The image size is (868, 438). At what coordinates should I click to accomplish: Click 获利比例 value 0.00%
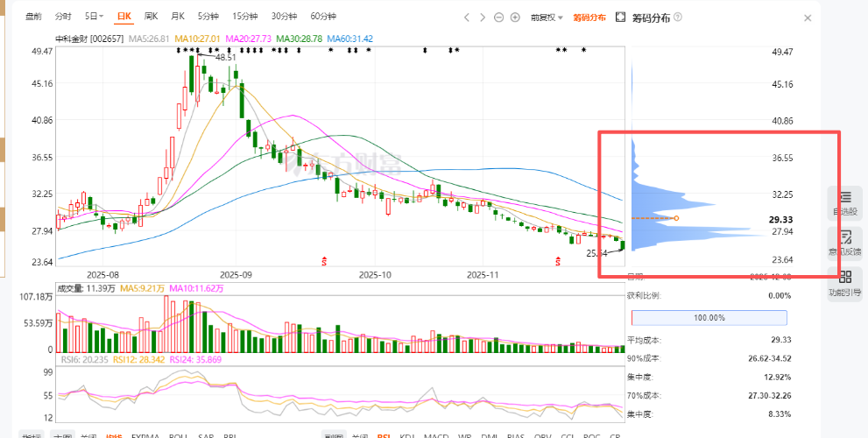coord(780,296)
